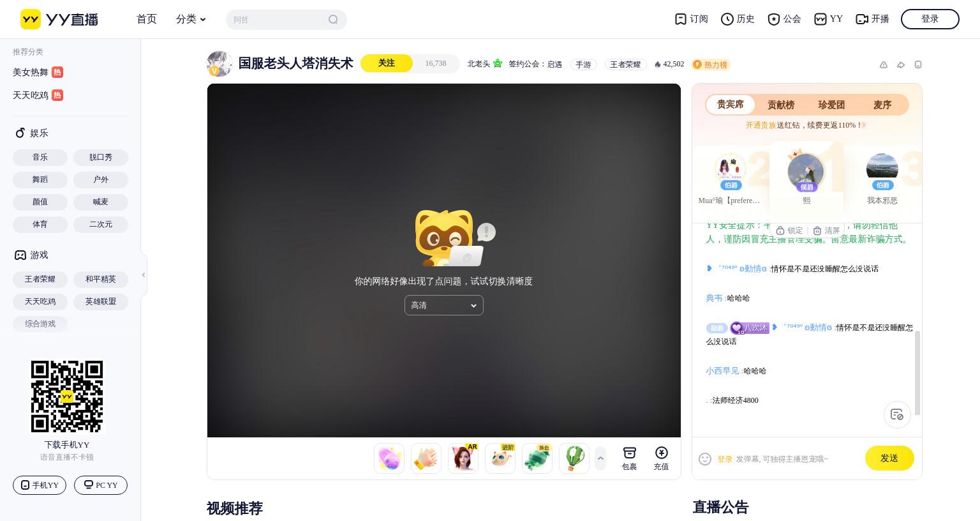Click the search magnifier icon
This screenshot has width=980, height=521.
tap(333, 20)
